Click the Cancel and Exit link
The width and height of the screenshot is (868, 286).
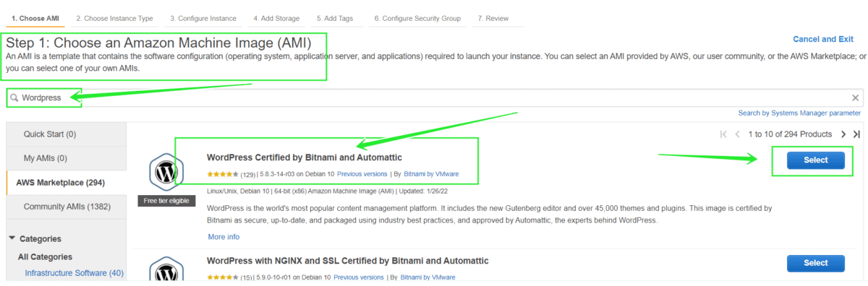(x=823, y=39)
